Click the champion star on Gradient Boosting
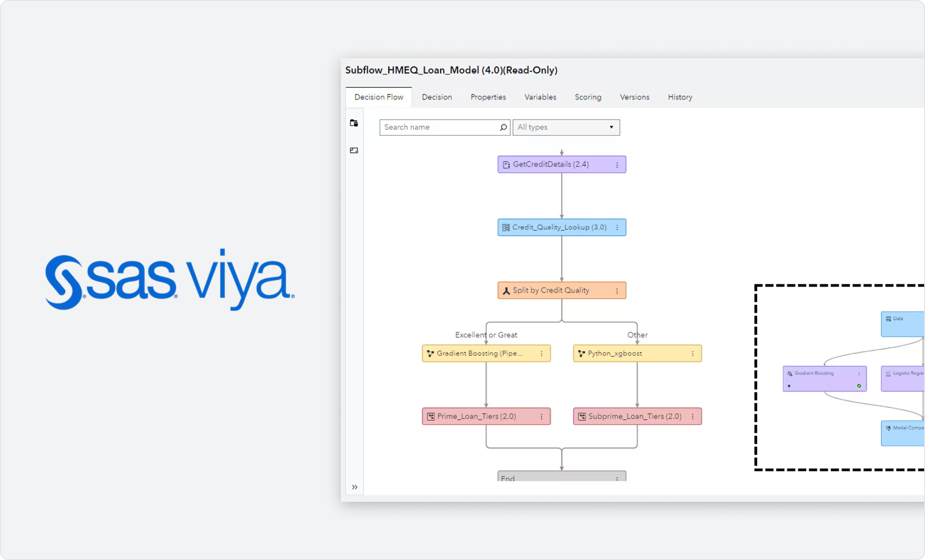 [789, 386]
